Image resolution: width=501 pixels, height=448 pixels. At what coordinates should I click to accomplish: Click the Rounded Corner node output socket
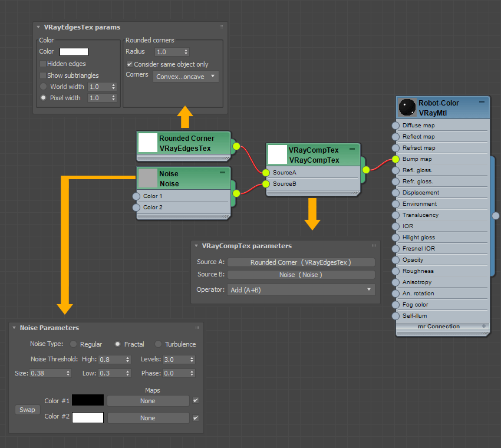coord(236,146)
